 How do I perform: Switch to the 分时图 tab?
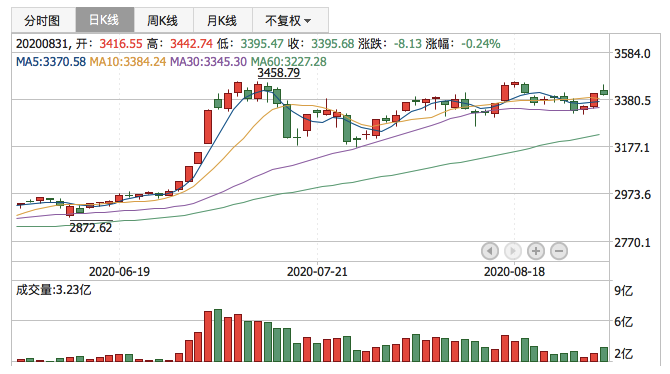43,20
